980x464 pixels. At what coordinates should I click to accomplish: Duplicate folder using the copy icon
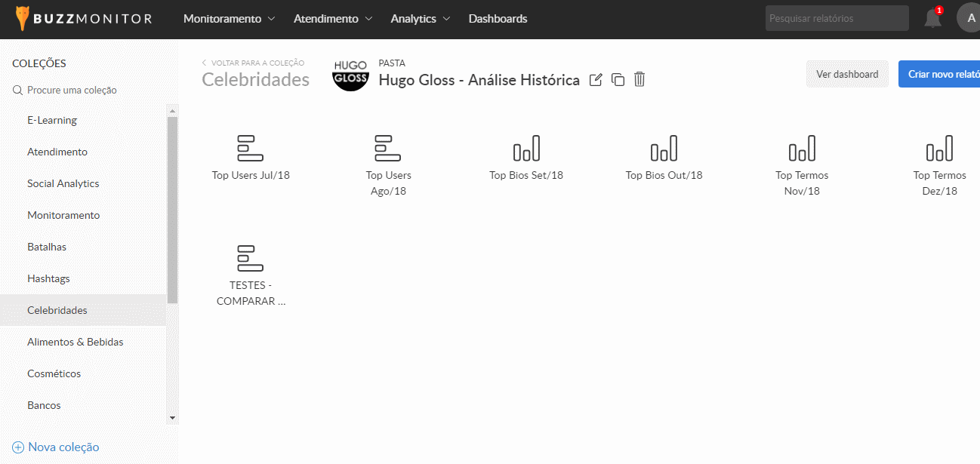(x=618, y=80)
